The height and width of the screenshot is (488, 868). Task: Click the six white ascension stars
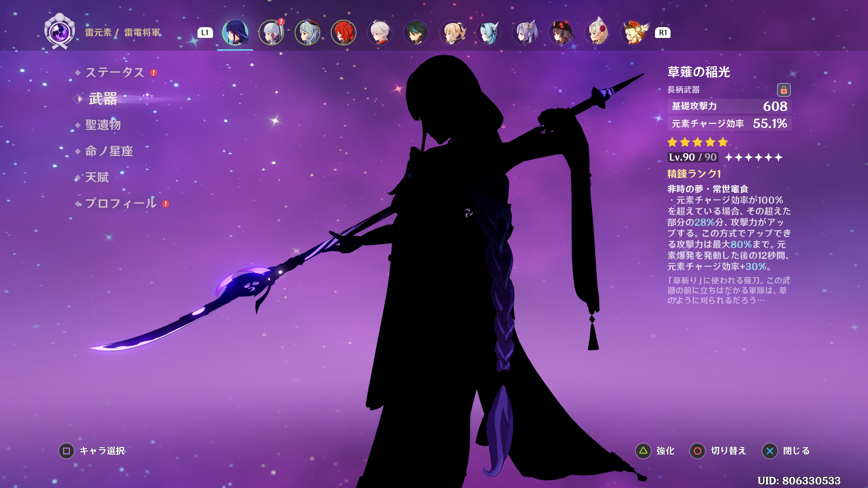pyautogui.click(x=753, y=157)
